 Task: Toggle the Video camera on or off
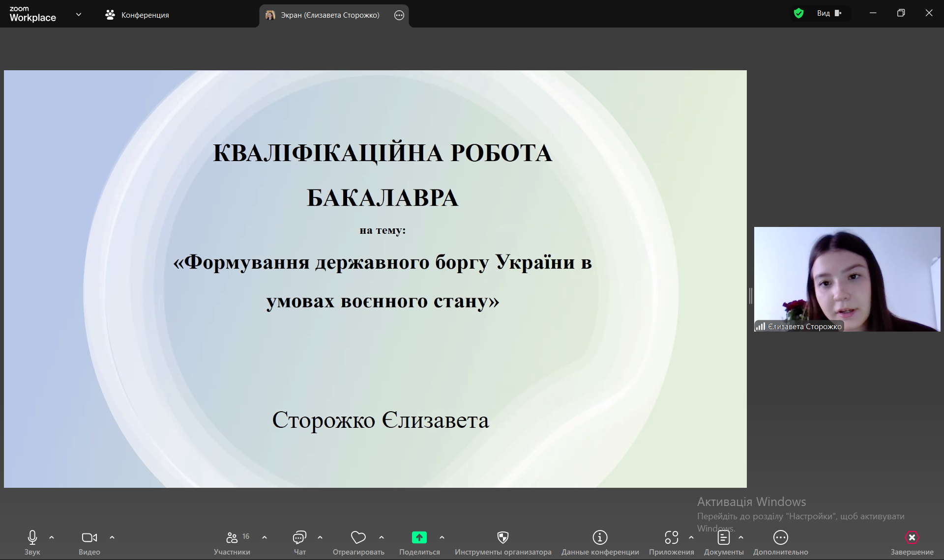pyautogui.click(x=89, y=538)
